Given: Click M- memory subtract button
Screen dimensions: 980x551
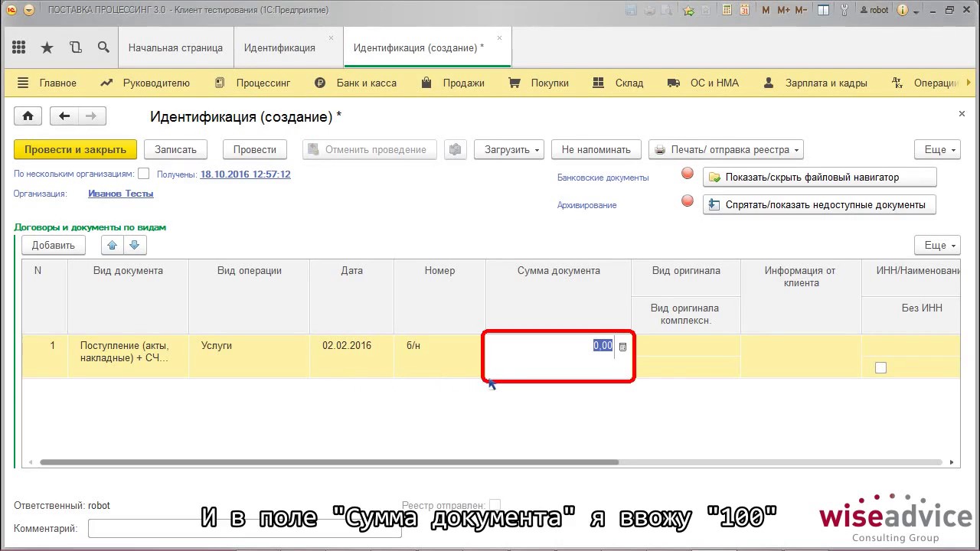Looking at the screenshot, I should [x=801, y=10].
